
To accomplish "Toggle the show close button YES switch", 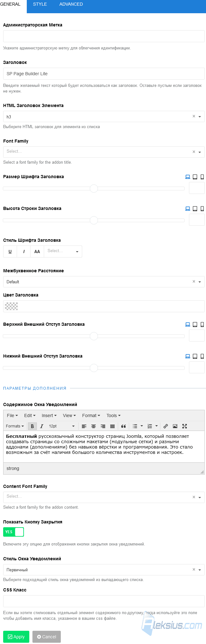I will pos(14,532).
